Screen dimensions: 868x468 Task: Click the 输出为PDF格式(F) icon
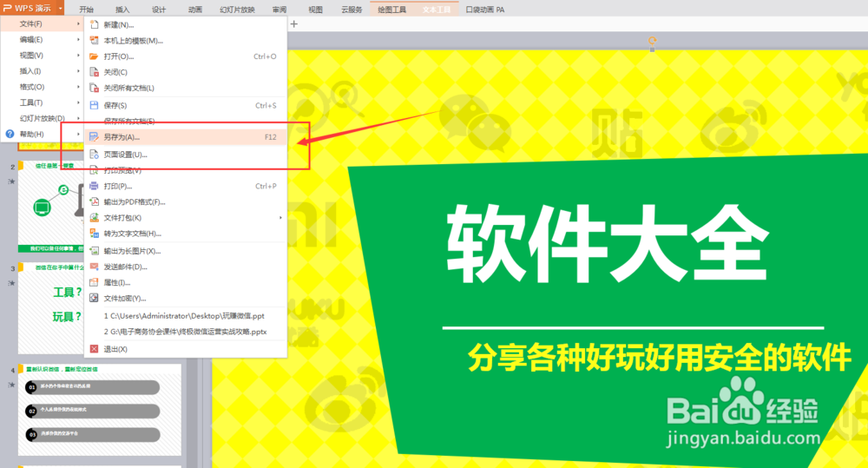[x=94, y=201]
